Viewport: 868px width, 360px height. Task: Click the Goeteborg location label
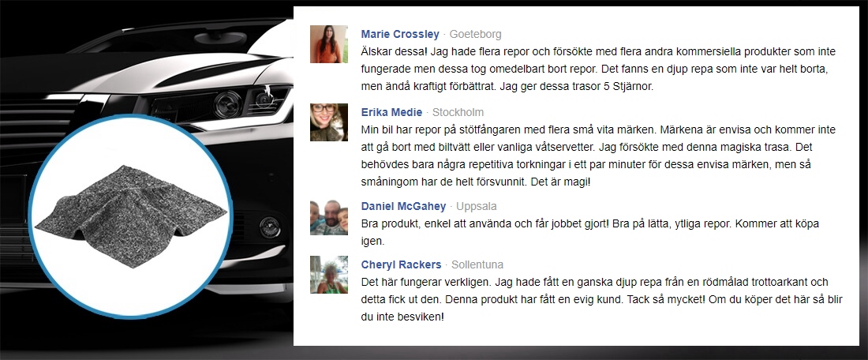click(x=476, y=34)
